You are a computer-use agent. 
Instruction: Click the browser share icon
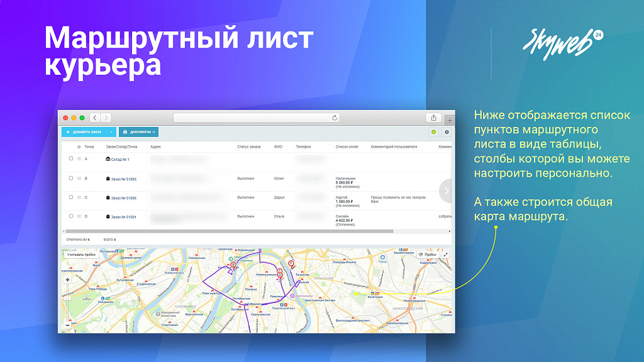click(x=434, y=117)
